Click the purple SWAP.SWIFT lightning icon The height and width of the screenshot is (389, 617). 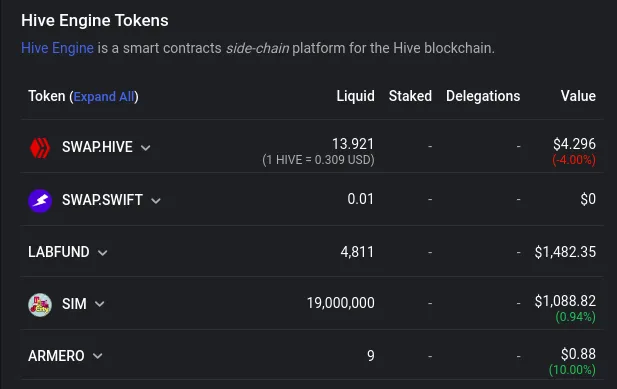pos(40,201)
